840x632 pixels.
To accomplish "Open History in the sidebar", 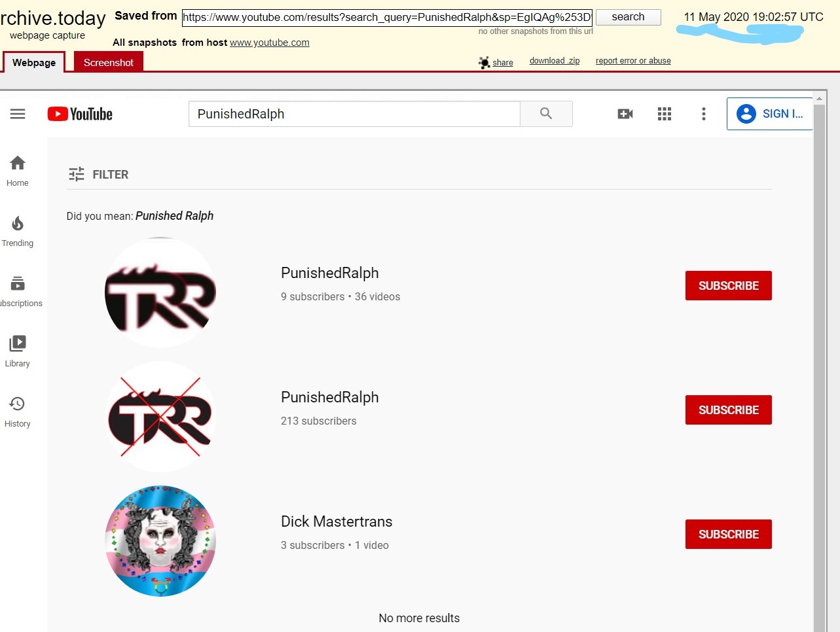I will 18,412.
